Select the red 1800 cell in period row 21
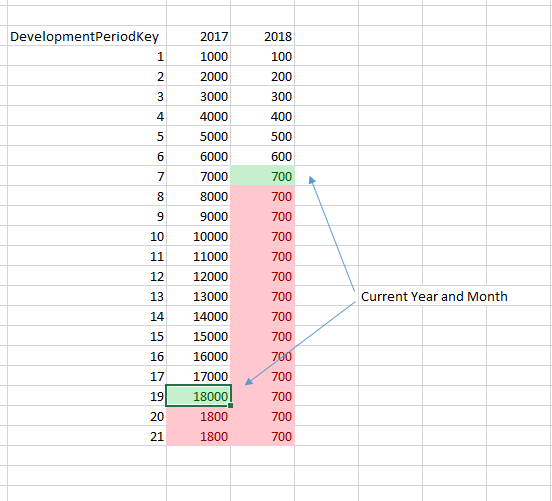The height and width of the screenshot is (501, 552). point(199,436)
